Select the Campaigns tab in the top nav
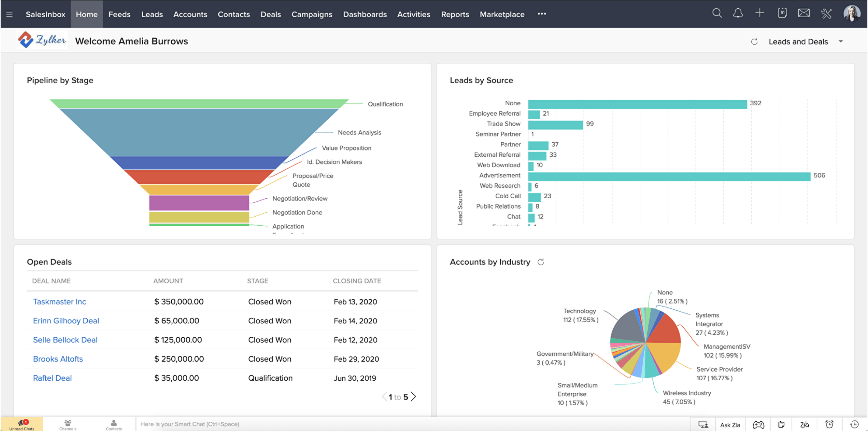The image size is (868, 432). pyautogui.click(x=311, y=14)
